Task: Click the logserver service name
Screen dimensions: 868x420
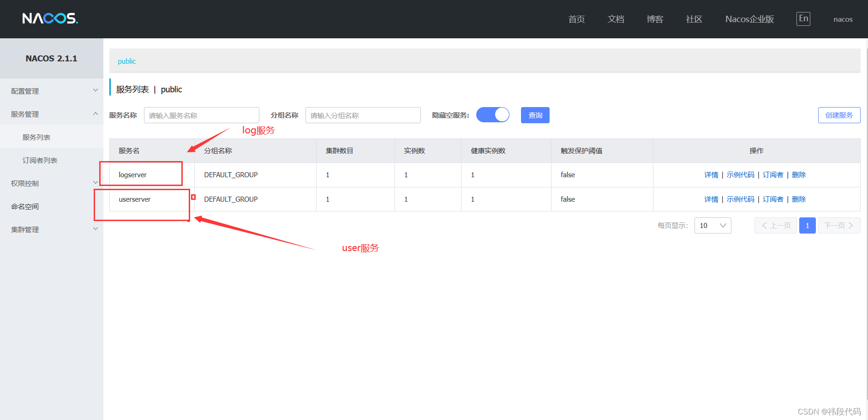Action: [132, 175]
